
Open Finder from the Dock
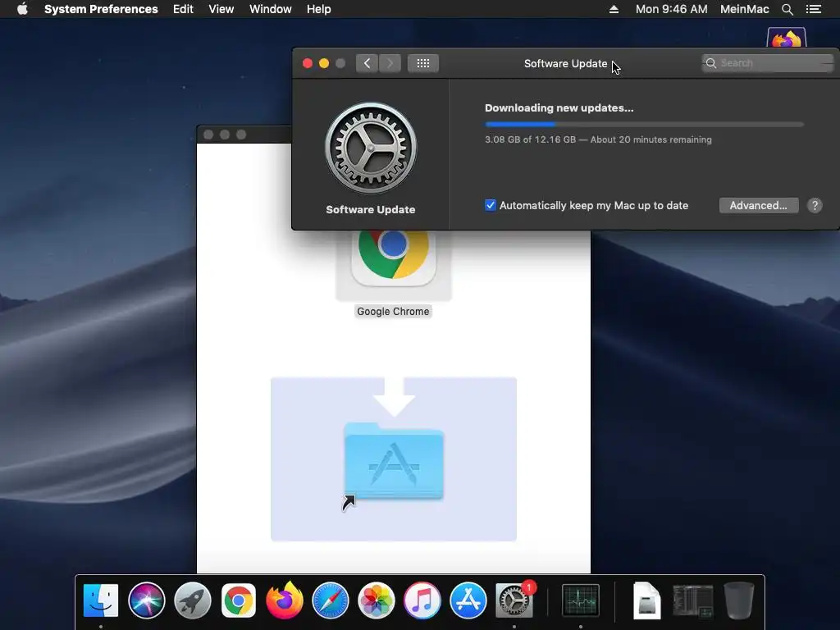click(101, 600)
